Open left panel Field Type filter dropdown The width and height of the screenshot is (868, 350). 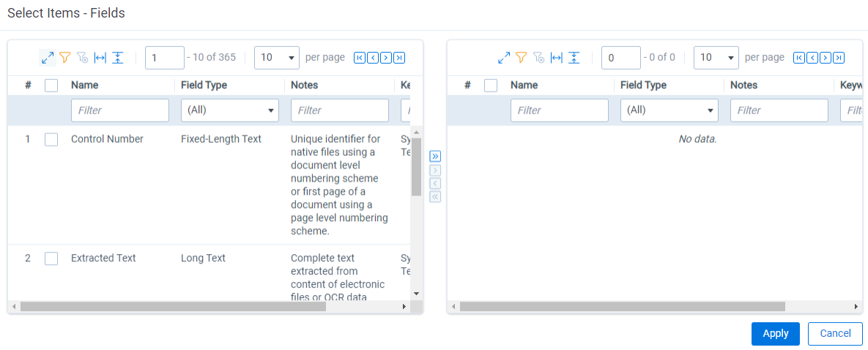[230, 111]
